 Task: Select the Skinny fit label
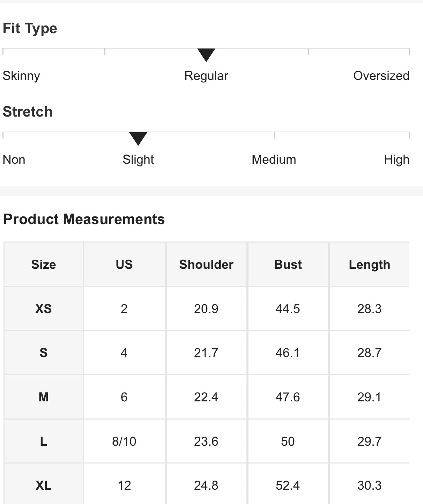(21, 76)
